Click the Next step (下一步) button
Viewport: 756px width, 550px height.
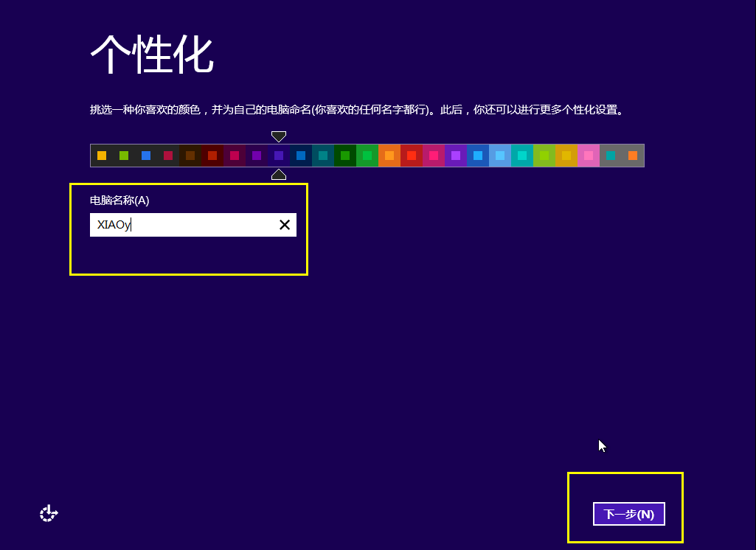tap(628, 514)
